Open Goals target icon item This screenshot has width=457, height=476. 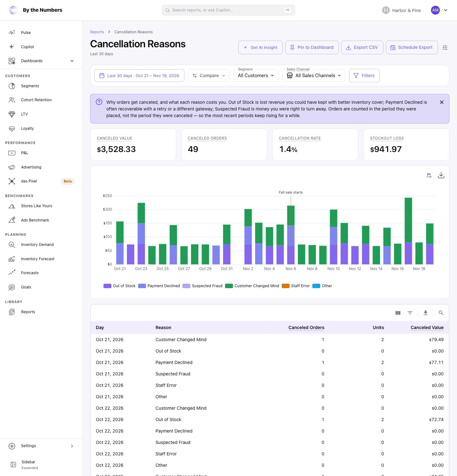pyautogui.click(x=12, y=287)
